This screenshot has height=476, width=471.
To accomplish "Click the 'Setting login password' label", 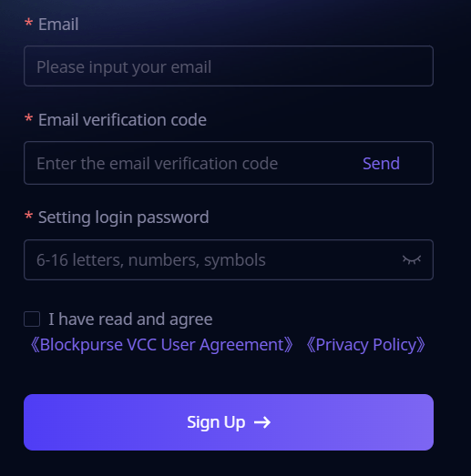I will pyautogui.click(x=124, y=218).
